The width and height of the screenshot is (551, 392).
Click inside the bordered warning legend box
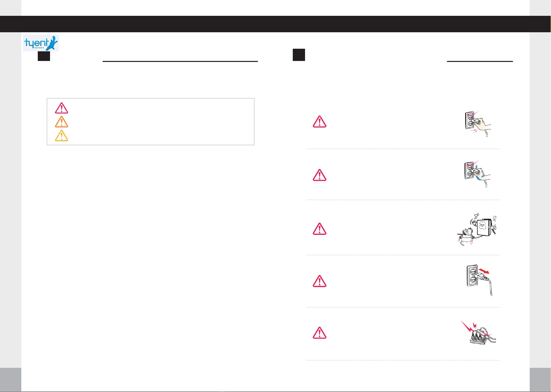point(150,122)
